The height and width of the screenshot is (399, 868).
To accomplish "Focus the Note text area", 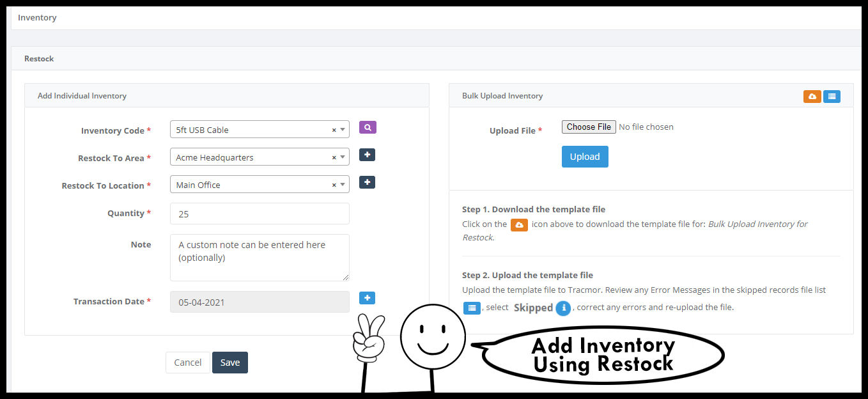I will pyautogui.click(x=260, y=258).
